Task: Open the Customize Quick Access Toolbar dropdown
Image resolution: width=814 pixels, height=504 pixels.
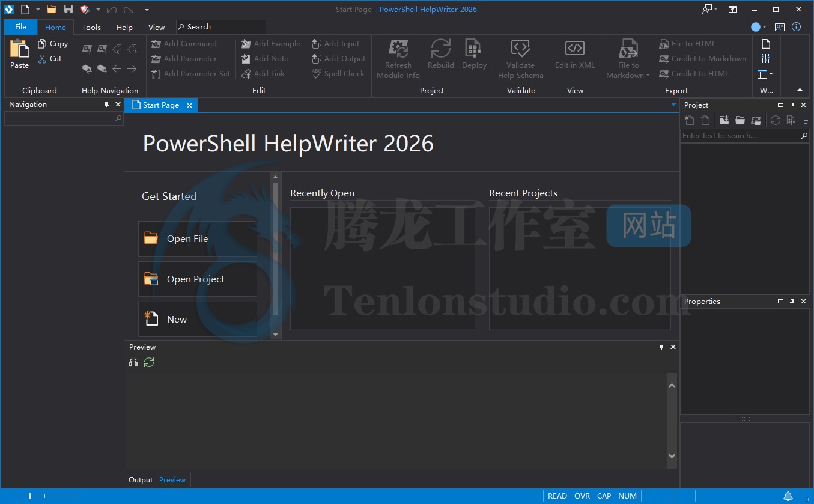Action: [147, 10]
